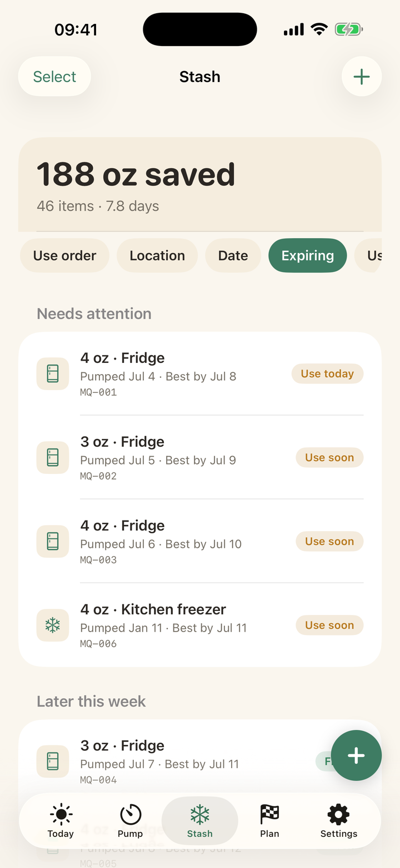Screen dimensions: 400x868
Task: Open the 4 oz Fridge MQ-003 entry
Action: (200, 541)
